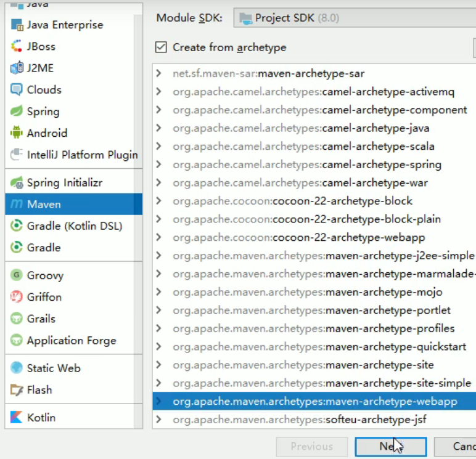Select Static Web project type
Image resolution: width=476 pixels, height=459 pixels.
point(54,368)
